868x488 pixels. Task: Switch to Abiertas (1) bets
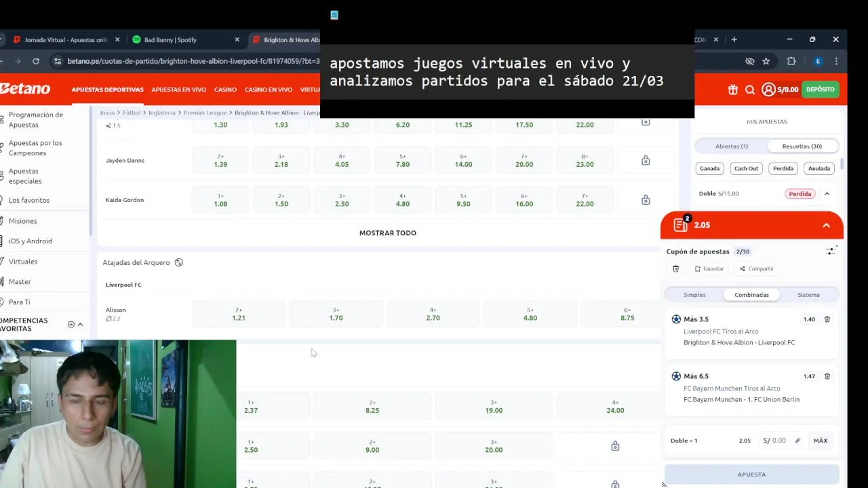point(732,146)
